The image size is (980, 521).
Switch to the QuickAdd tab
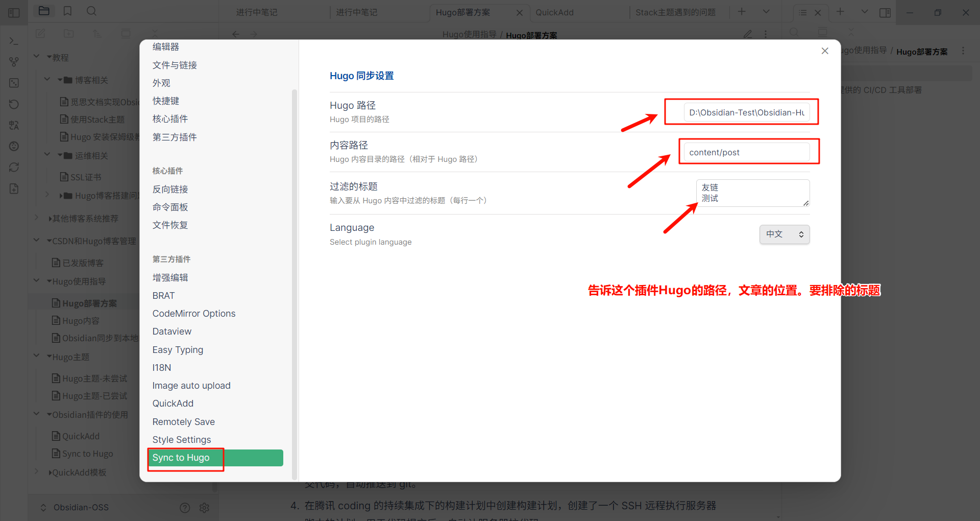click(x=554, y=12)
